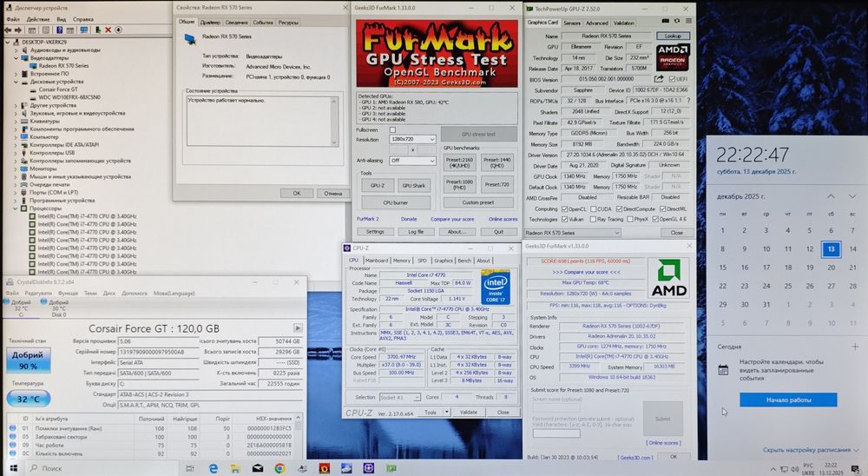Switch to Драйвер tab in properties dialog

click(x=210, y=23)
